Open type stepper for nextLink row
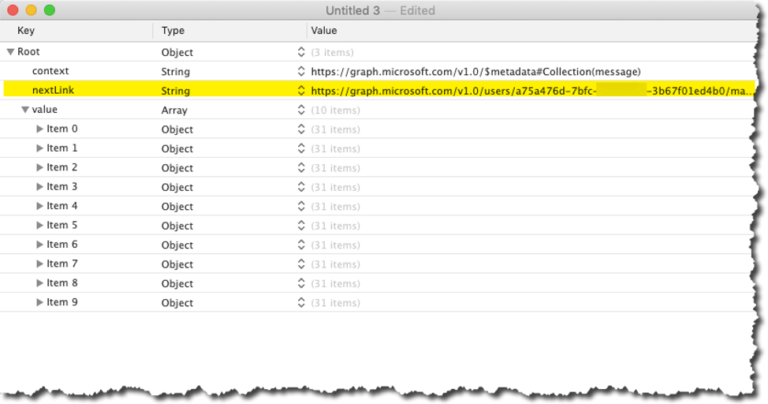Image resolution: width=768 pixels, height=404 pixels. click(301, 91)
